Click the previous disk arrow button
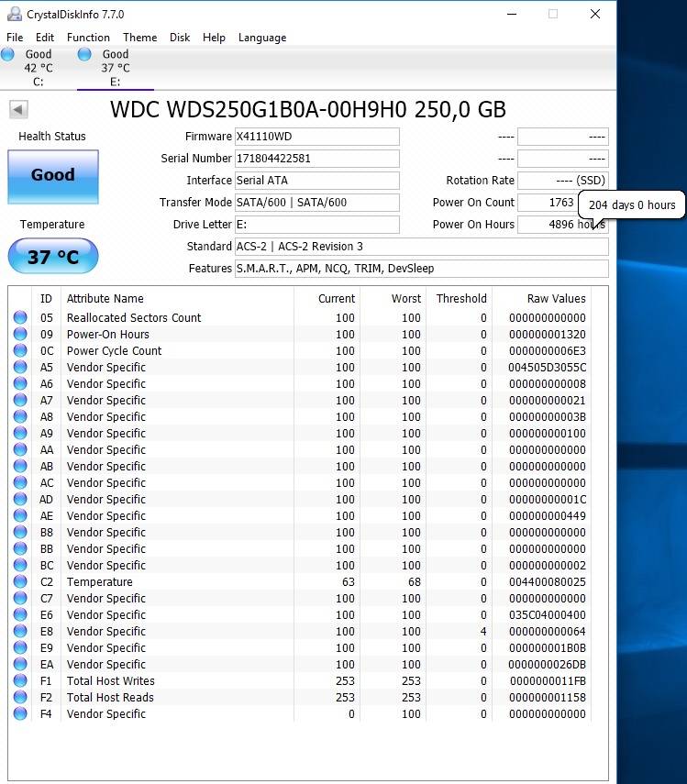This screenshot has width=687, height=784. 17,110
